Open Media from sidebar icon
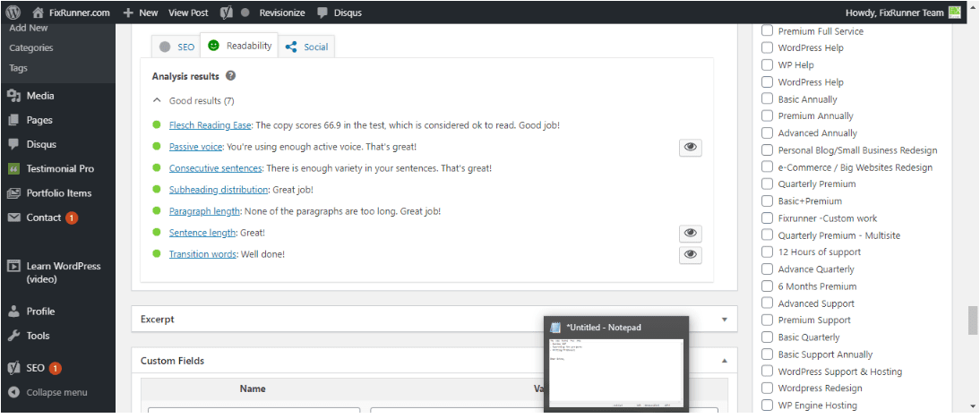 [13, 96]
